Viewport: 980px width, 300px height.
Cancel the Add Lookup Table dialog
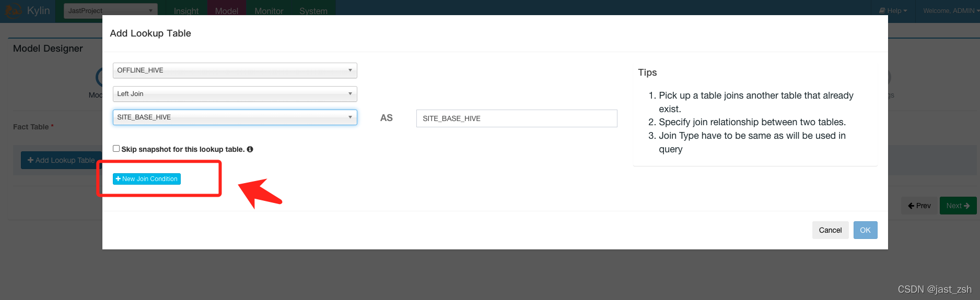(x=830, y=230)
